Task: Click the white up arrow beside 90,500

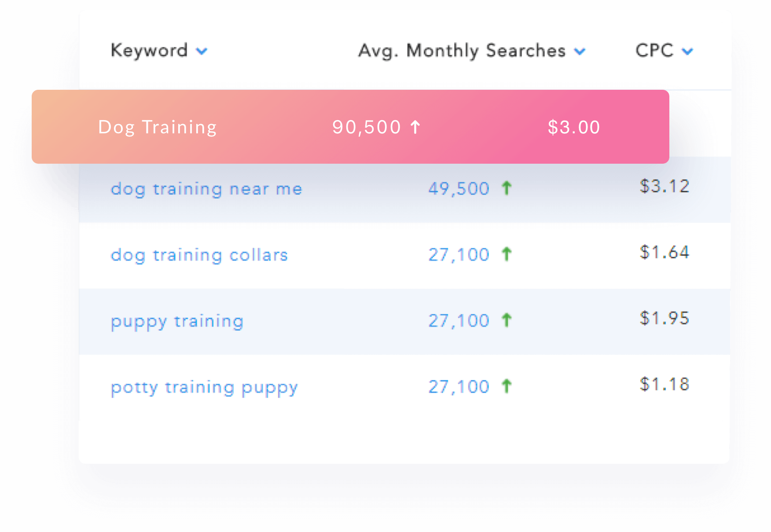Action: click(415, 127)
